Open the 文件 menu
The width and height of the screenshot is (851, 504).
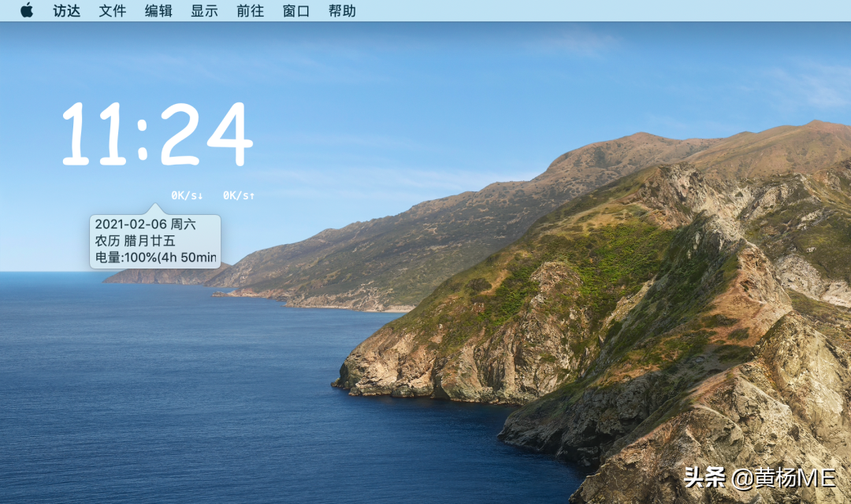(113, 11)
